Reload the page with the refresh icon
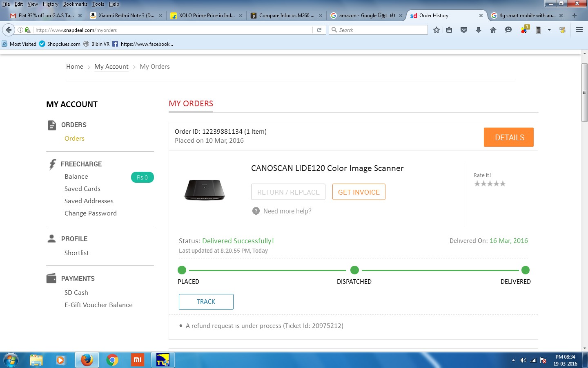 pos(319,30)
